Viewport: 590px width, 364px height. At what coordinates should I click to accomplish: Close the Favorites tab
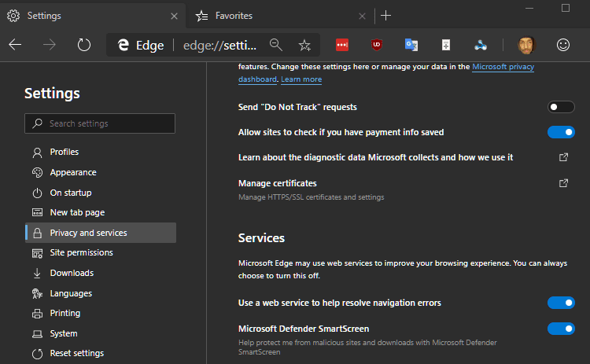pyautogui.click(x=362, y=17)
